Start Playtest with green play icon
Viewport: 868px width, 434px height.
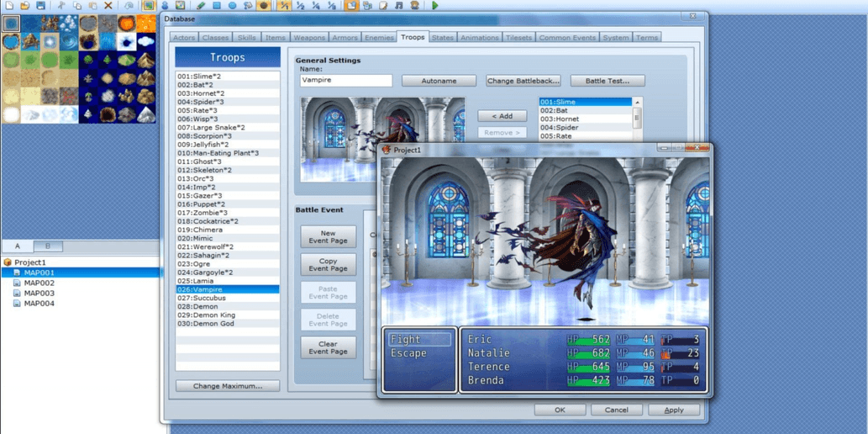pyautogui.click(x=435, y=6)
